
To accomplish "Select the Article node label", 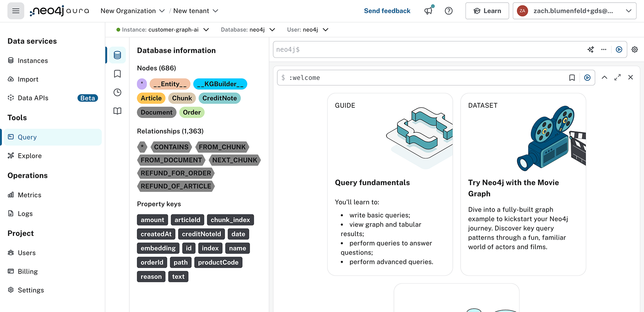I will [151, 98].
